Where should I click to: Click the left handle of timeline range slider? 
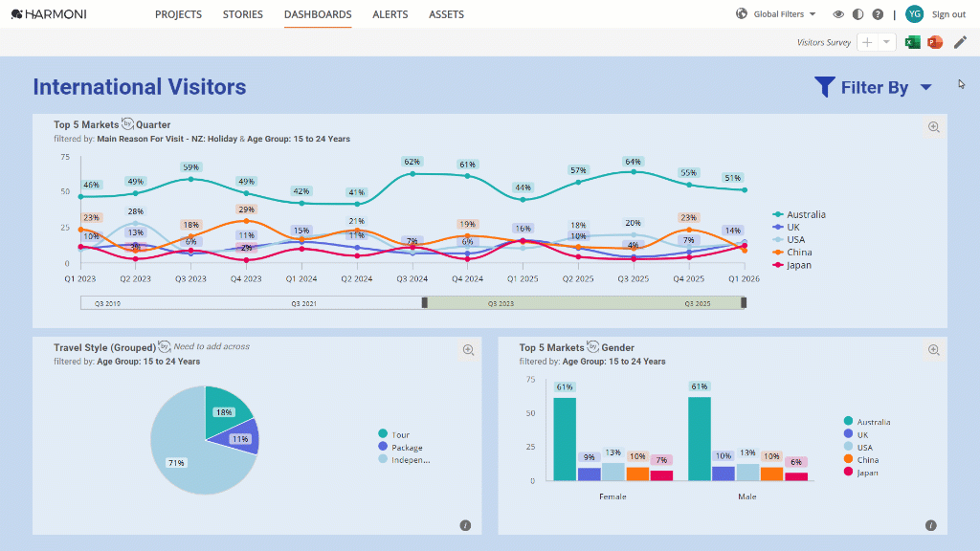click(x=424, y=303)
